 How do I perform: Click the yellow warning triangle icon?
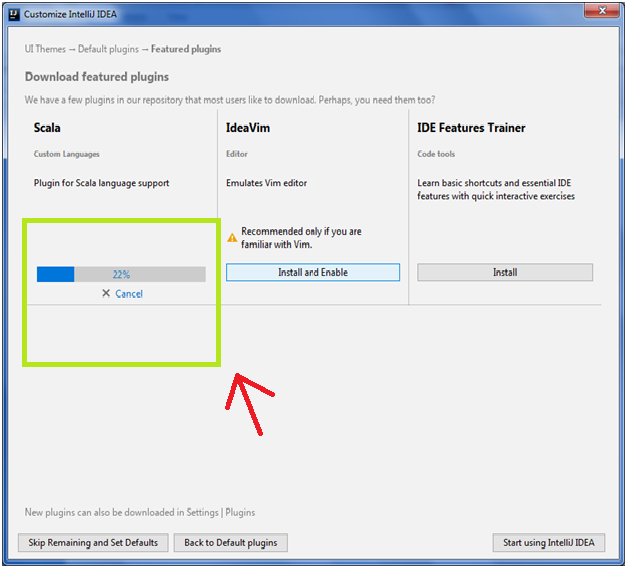[232, 238]
